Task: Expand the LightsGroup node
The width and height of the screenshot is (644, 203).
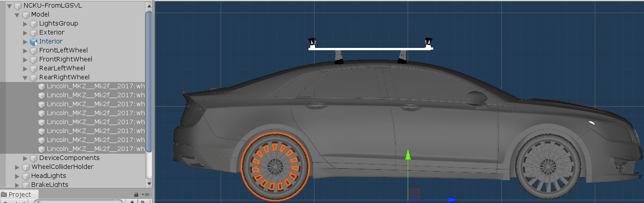Action: click(26, 24)
